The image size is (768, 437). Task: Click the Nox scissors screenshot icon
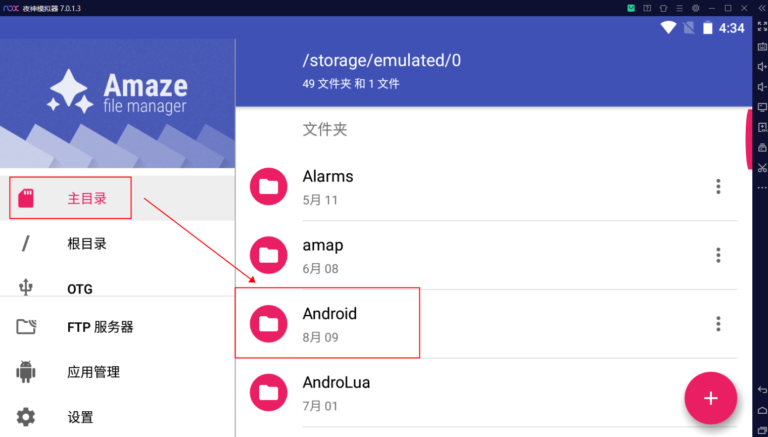pyautogui.click(x=762, y=168)
